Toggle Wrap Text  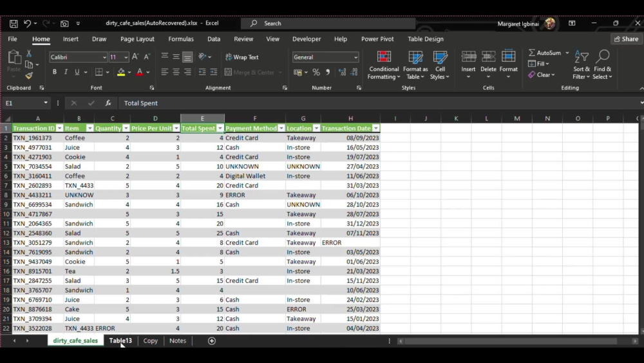pos(242,57)
